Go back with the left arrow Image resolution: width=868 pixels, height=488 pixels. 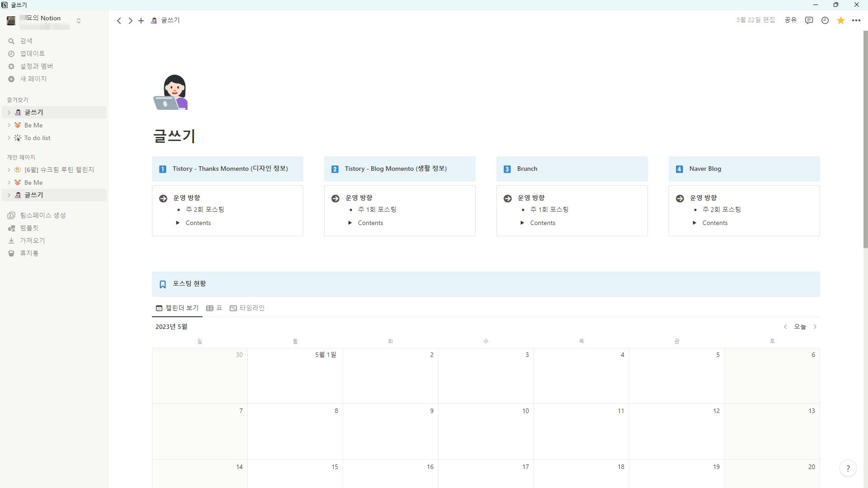click(x=119, y=21)
